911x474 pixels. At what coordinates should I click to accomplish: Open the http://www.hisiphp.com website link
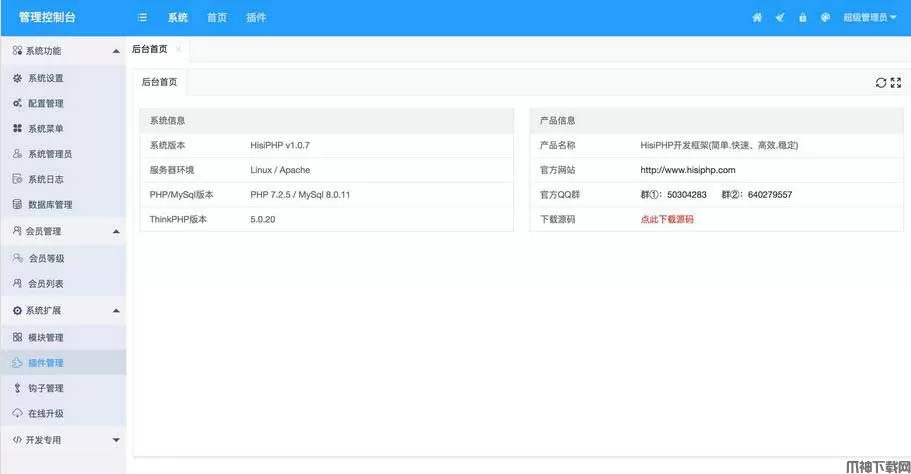pyautogui.click(x=687, y=170)
